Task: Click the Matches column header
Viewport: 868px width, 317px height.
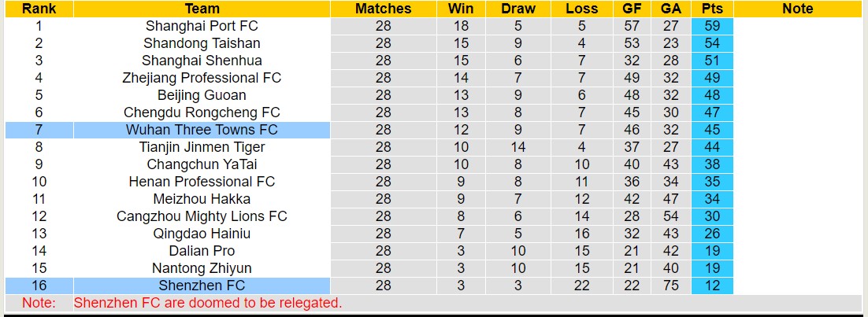Action: coord(383,9)
